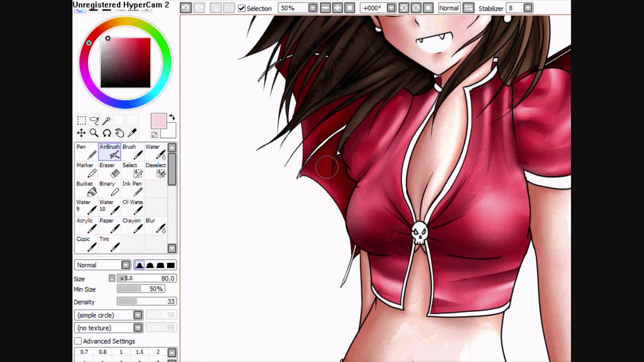Choose the Crayon brush
The width and height of the screenshot is (644, 362).
coord(132,226)
